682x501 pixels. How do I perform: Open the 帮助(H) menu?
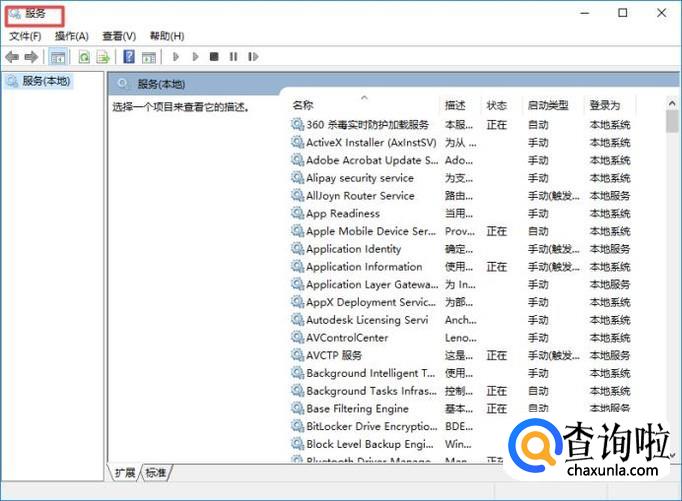point(167,36)
